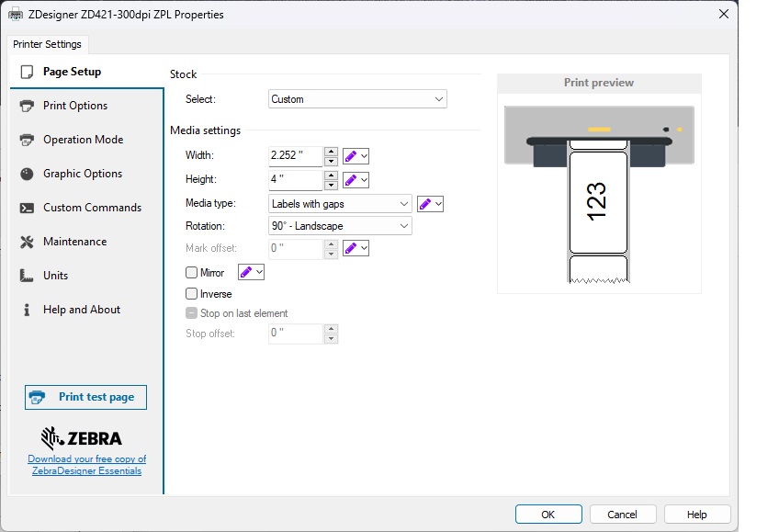
Task: Click into the Height value field
Action: (x=296, y=180)
